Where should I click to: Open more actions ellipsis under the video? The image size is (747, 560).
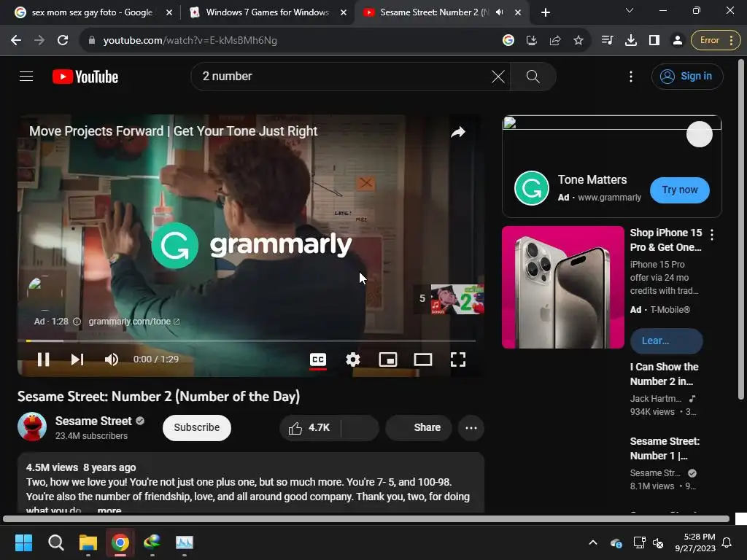(x=471, y=427)
